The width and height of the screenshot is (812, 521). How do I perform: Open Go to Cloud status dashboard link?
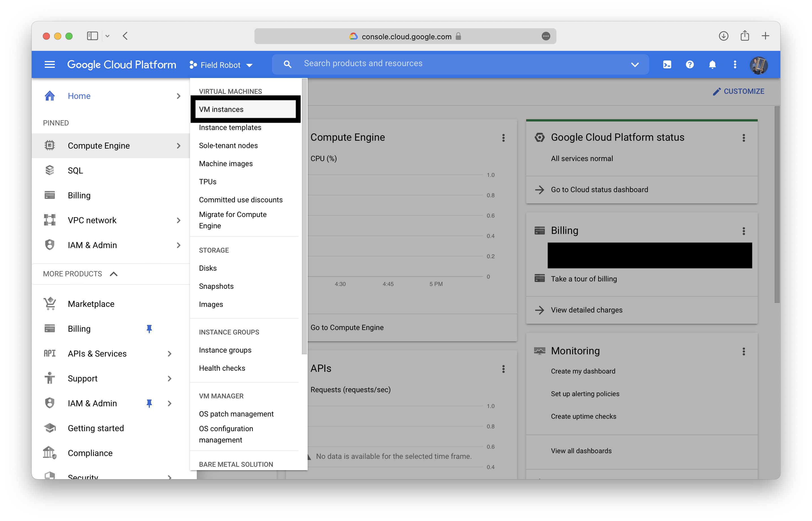[x=599, y=190]
